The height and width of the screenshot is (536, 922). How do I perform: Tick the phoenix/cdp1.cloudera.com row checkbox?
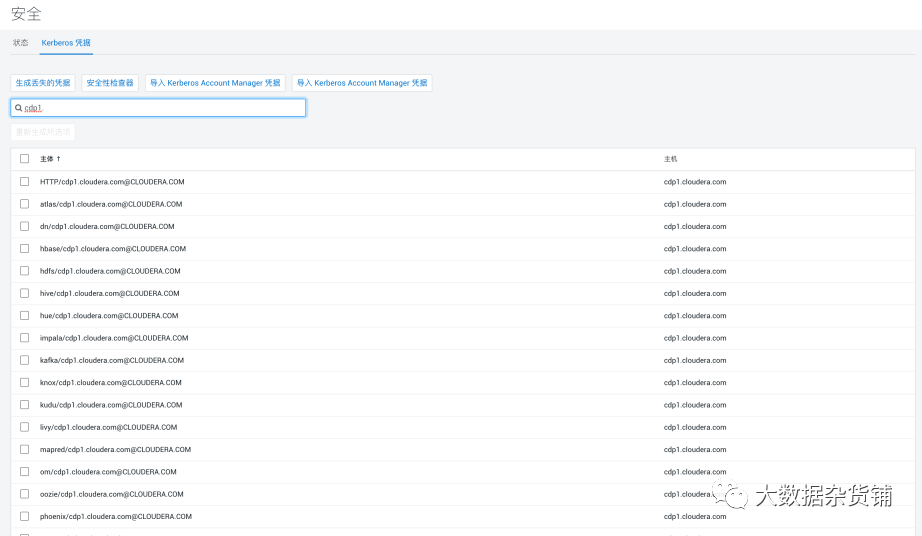(x=24, y=517)
